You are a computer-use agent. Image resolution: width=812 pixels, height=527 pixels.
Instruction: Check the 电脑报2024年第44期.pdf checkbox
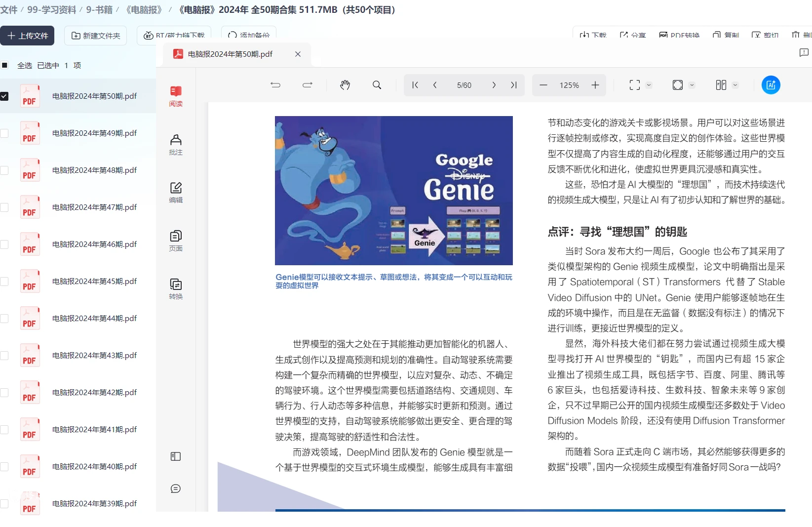click(4, 318)
